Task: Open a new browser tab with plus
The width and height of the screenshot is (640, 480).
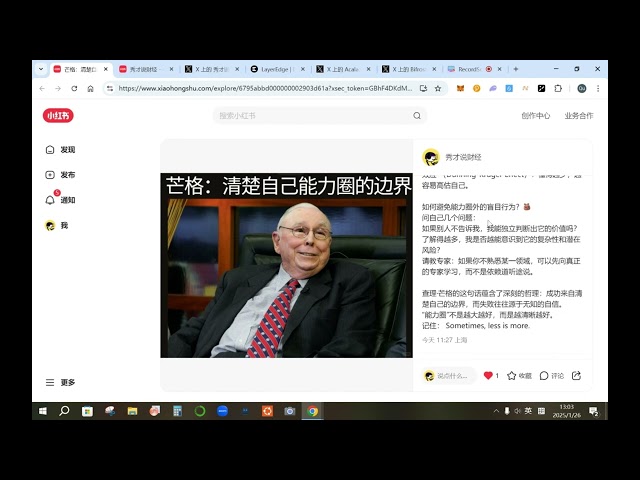Action: point(516,69)
